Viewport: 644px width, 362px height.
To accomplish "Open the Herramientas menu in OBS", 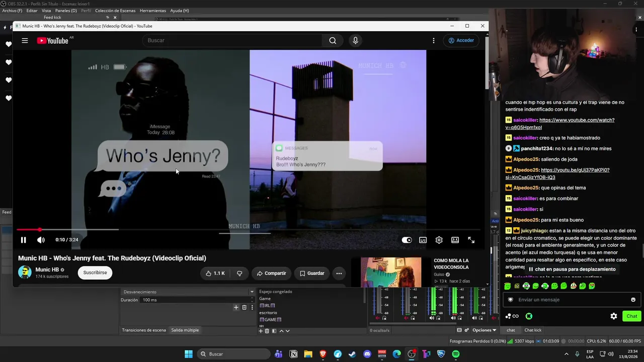I will tap(153, 11).
